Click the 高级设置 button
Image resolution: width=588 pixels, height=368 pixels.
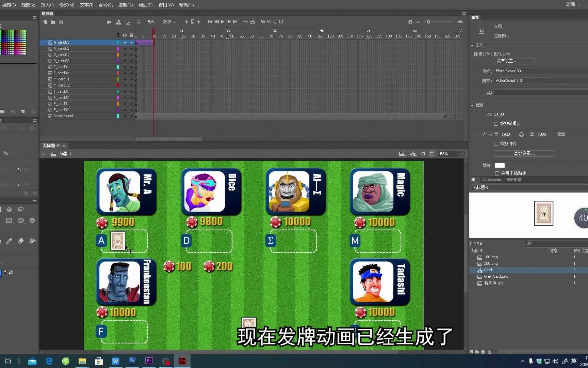524,153
